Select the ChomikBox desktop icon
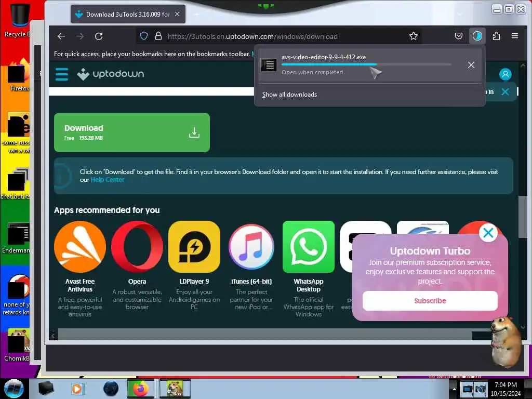This screenshot has height=399, width=532. [x=17, y=345]
